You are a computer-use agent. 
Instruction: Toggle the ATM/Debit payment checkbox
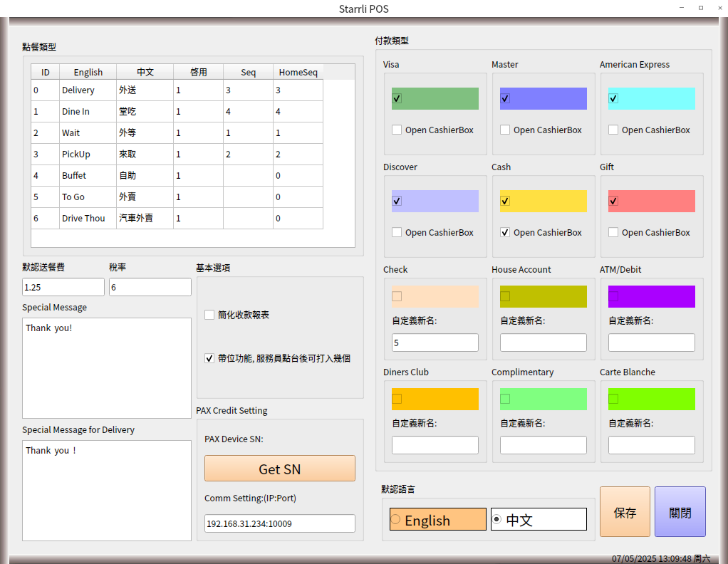(613, 296)
